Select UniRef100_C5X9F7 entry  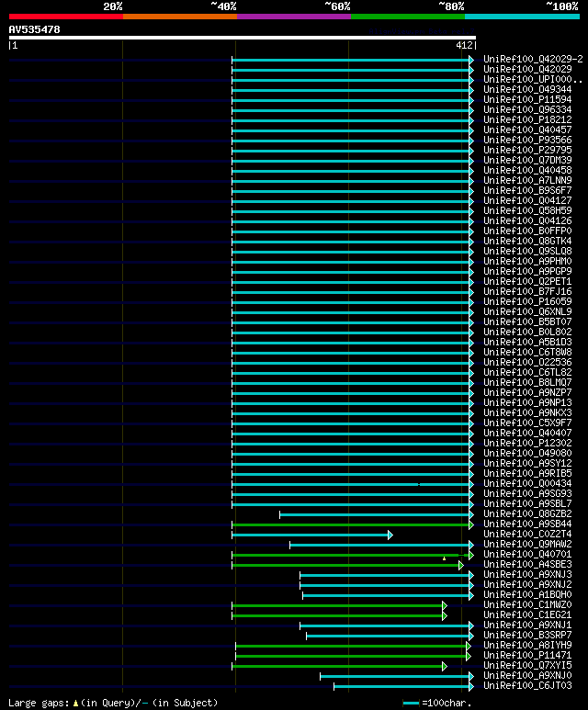527,423
